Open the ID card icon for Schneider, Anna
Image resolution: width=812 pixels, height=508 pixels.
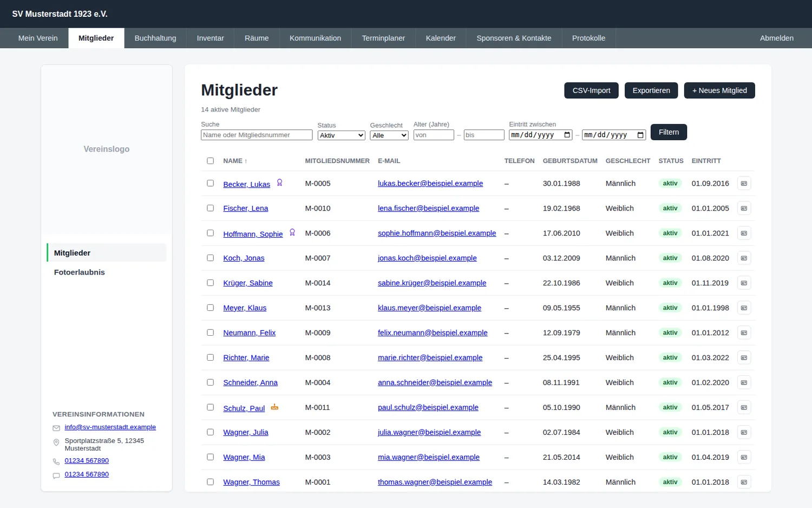click(744, 383)
